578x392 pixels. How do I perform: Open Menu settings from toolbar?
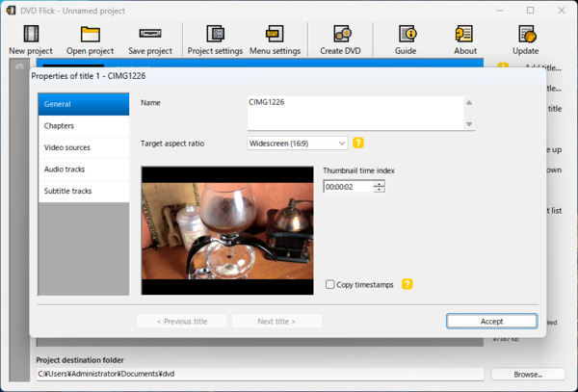pos(274,35)
